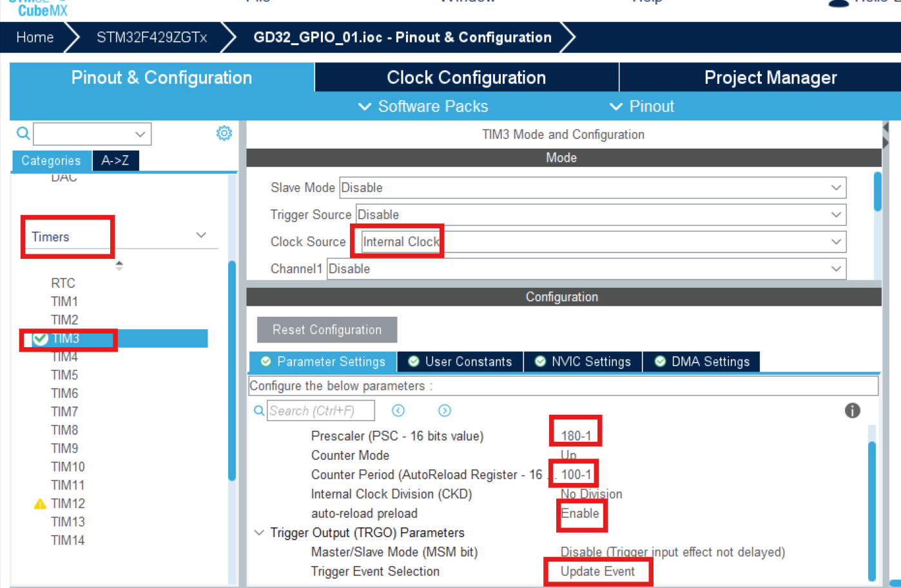Screen dimensions: 901x588
Task: Select TIM6 in the Timers list
Action: pyautogui.click(x=64, y=393)
